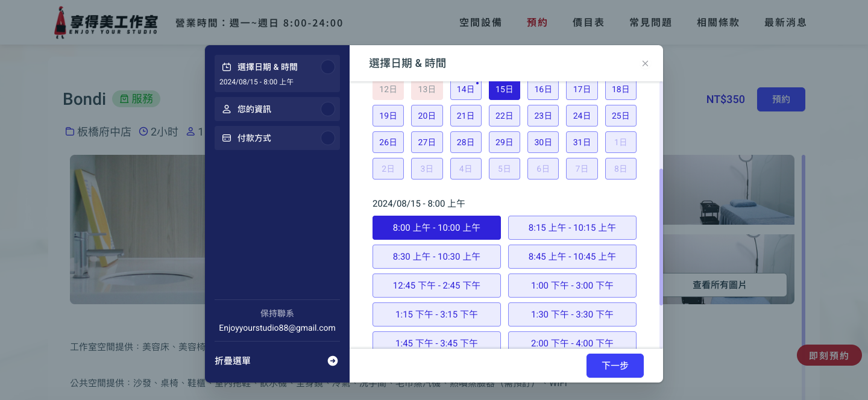868x400 pixels.
Task: Click the card icon next to 付款方式
Action: tap(227, 138)
